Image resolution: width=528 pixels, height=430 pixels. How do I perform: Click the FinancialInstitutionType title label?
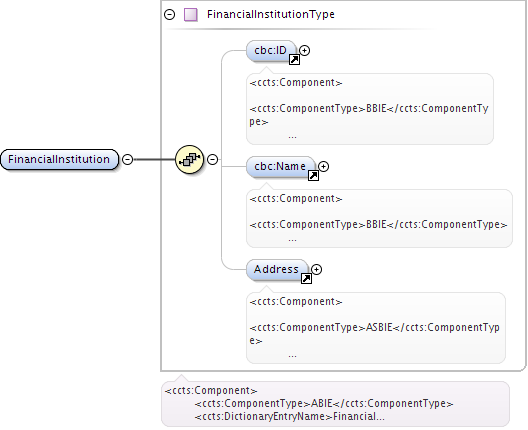pyautogui.click(x=271, y=14)
